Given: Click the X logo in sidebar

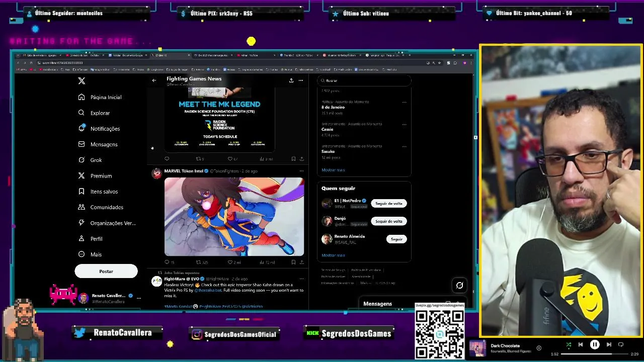Looking at the screenshot, I should (x=82, y=80).
